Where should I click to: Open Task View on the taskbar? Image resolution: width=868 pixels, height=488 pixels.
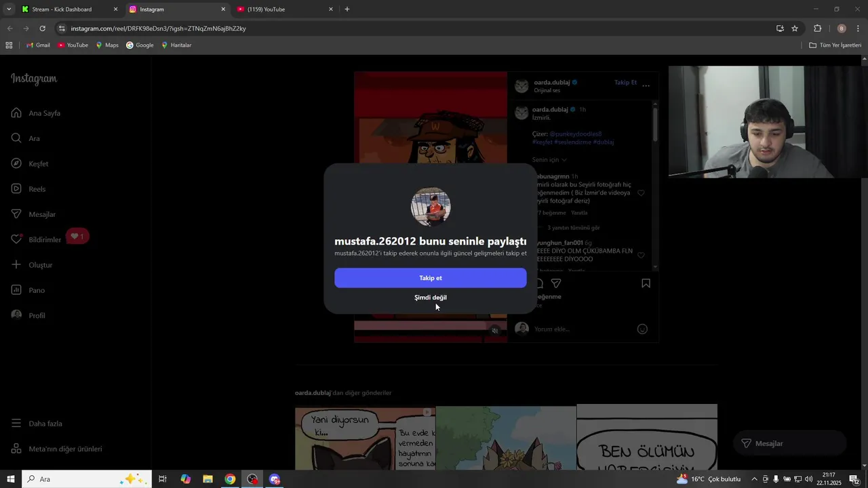coord(163,479)
